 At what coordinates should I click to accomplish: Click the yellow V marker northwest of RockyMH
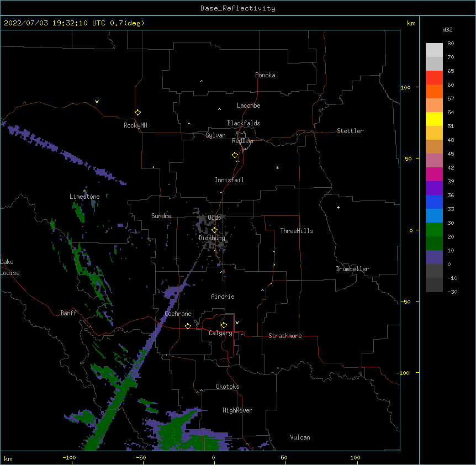point(97,102)
